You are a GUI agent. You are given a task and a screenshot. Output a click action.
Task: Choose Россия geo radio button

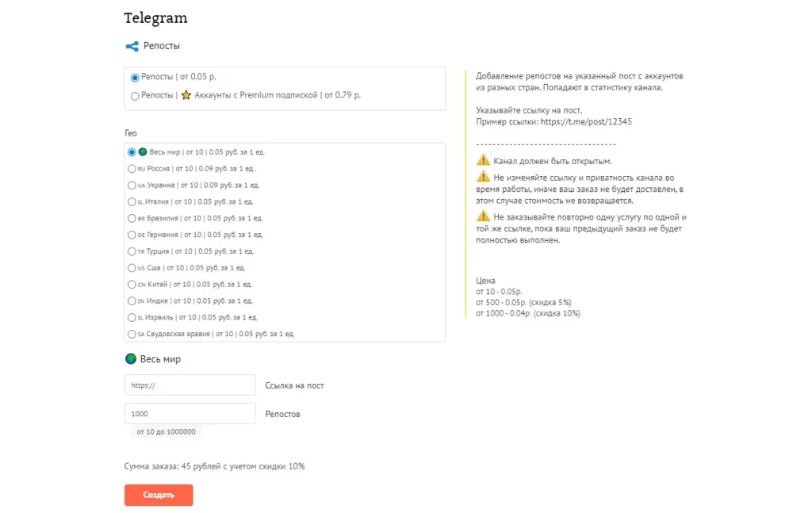(x=132, y=169)
